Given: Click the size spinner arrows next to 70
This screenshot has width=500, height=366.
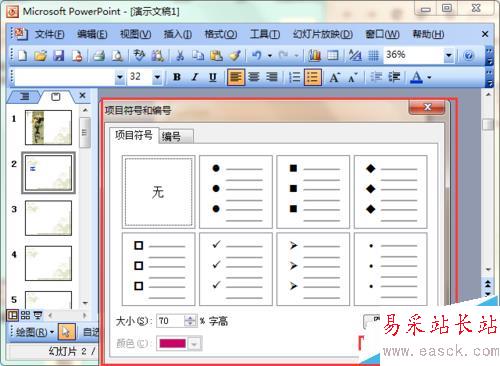Looking at the screenshot, I should pyautogui.click(x=190, y=321).
